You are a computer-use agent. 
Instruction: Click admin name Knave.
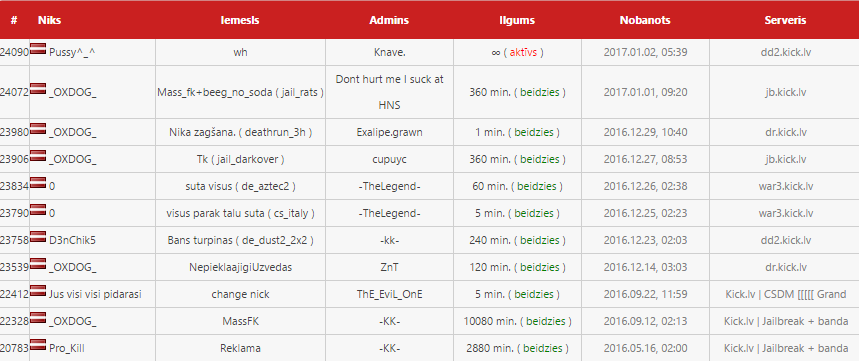tap(390, 53)
